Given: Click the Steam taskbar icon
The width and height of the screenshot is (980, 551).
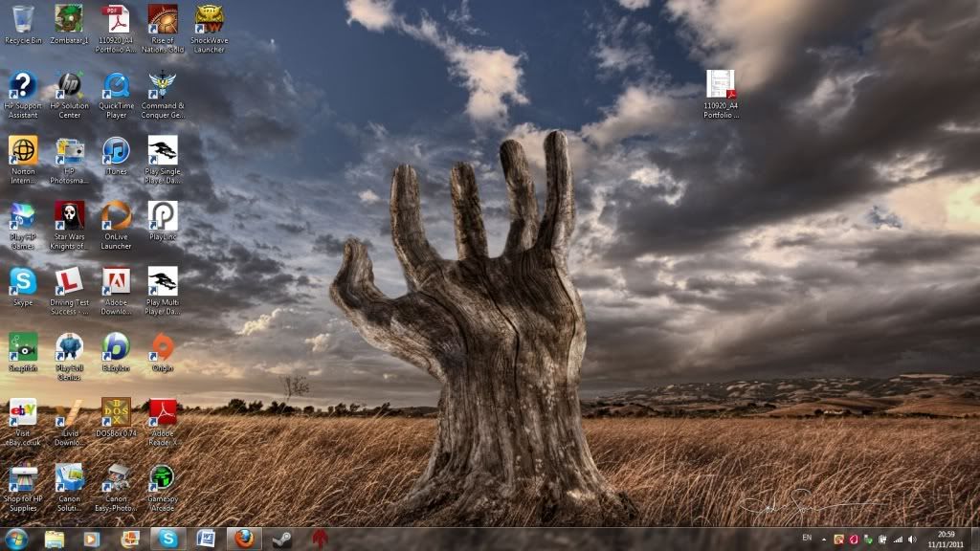Looking at the screenshot, I should click(281, 539).
